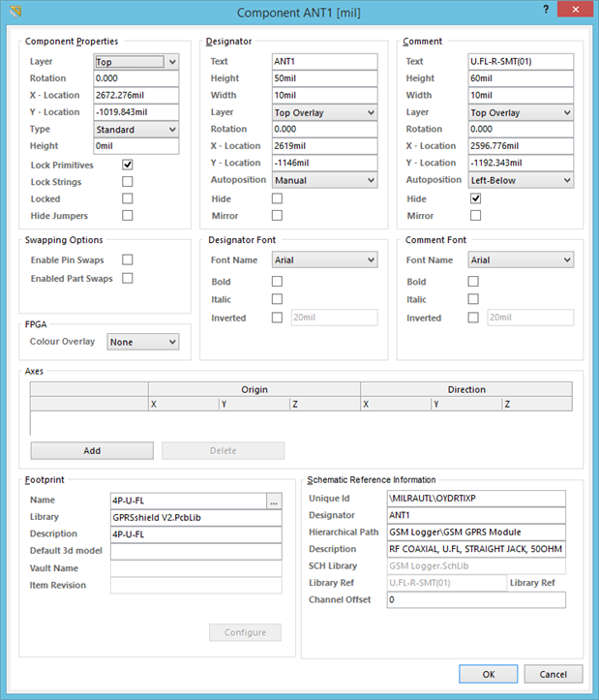Click the Add axes button
The width and height of the screenshot is (599, 700).
click(x=92, y=451)
